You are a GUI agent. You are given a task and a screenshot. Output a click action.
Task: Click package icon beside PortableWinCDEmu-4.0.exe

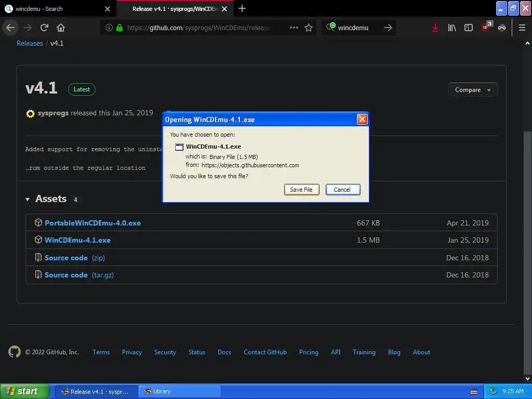(x=38, y=222)
